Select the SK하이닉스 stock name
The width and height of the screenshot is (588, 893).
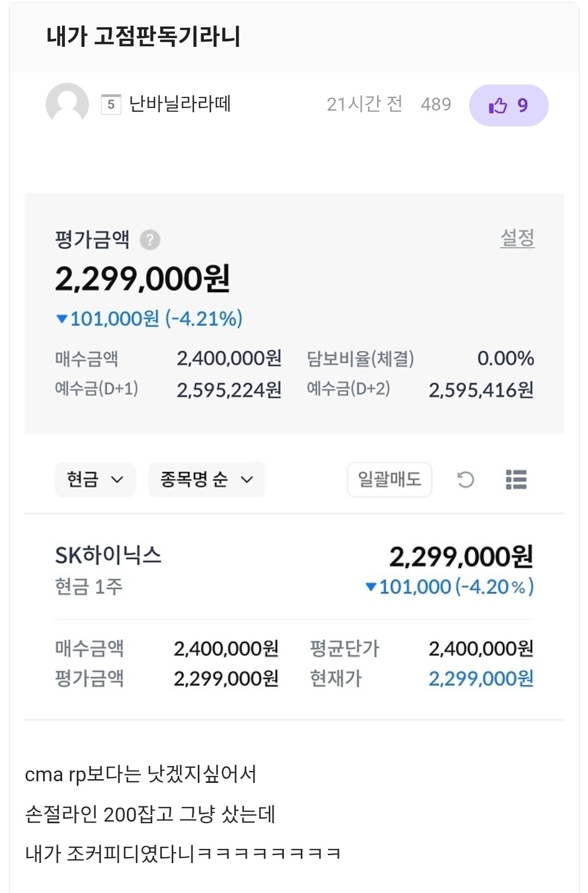point(108,555)
